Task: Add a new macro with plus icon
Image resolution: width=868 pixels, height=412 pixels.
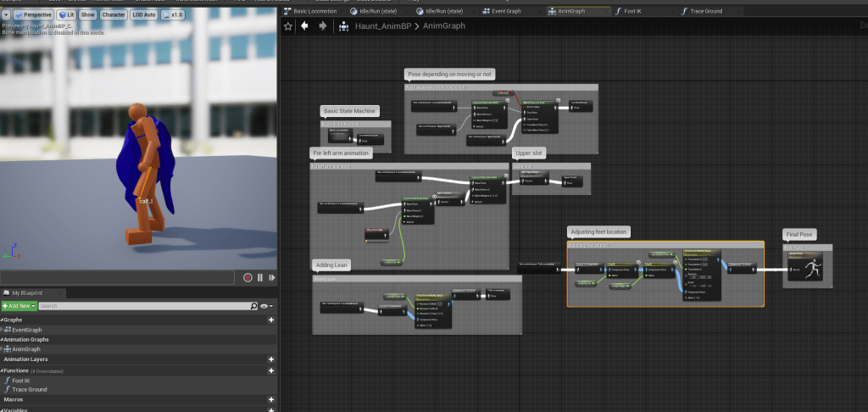Action: click(x=271, y=399)
